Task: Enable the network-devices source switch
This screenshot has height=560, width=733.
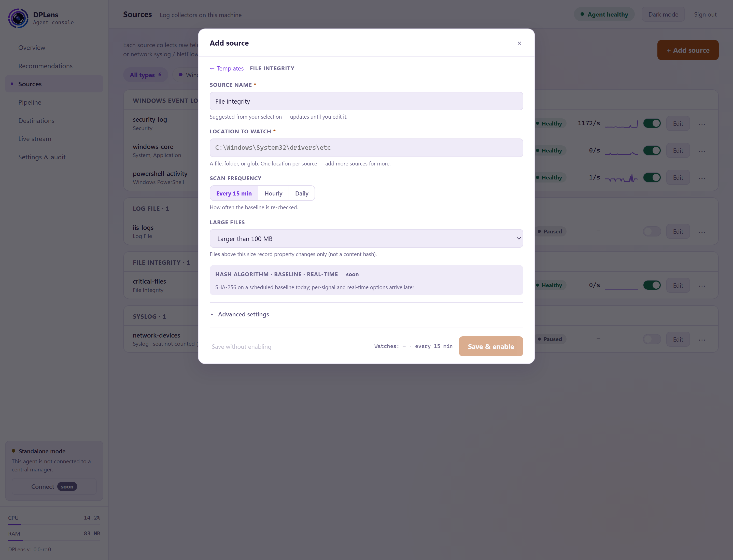Action: pyautogui.click(x=652, y=339)
